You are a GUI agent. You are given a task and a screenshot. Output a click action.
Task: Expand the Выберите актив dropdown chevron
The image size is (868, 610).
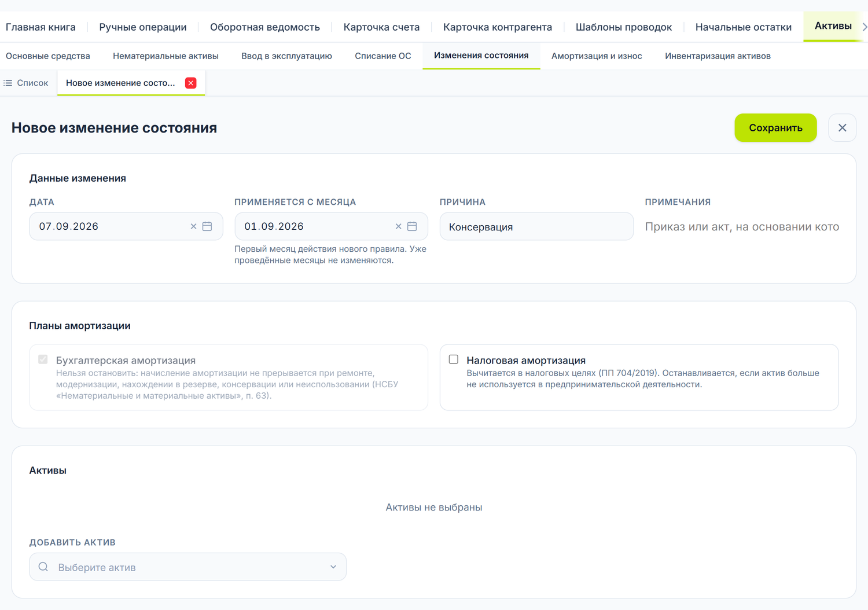coord(333,567)
